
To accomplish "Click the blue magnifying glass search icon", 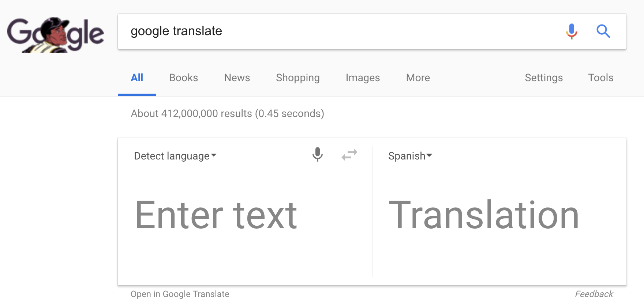I will tap(603, 31).
